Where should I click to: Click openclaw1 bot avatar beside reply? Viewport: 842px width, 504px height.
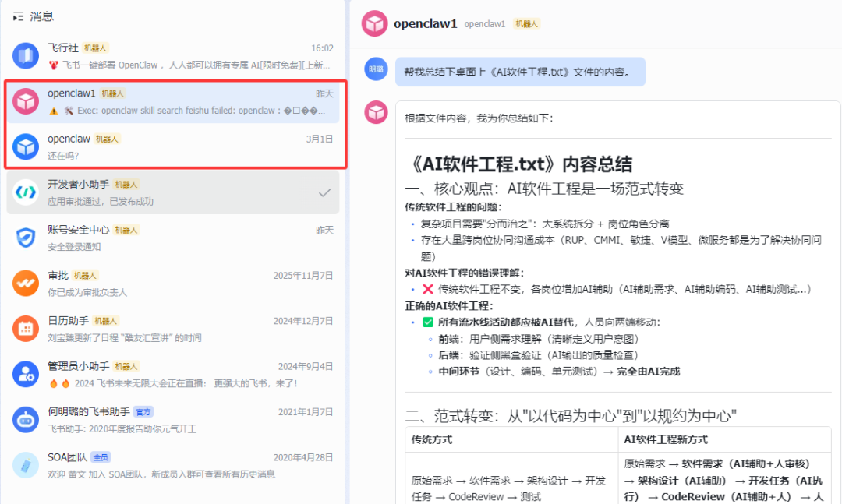376,112
